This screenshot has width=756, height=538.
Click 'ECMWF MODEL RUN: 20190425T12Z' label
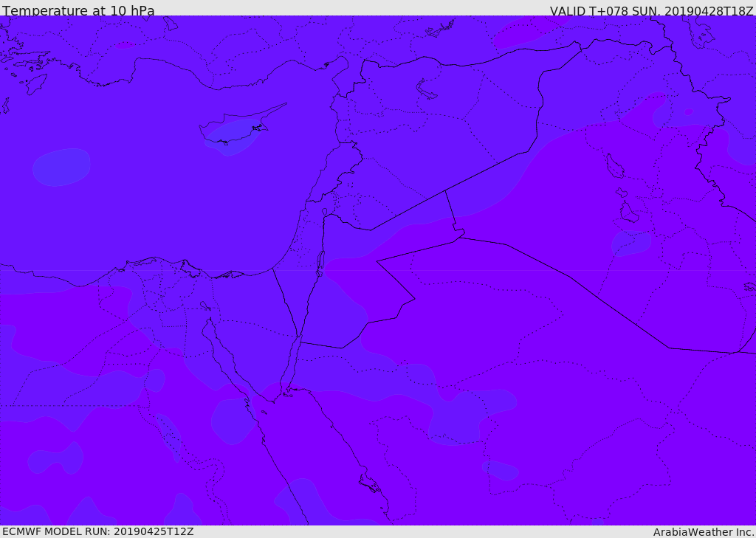click(98, 531)
